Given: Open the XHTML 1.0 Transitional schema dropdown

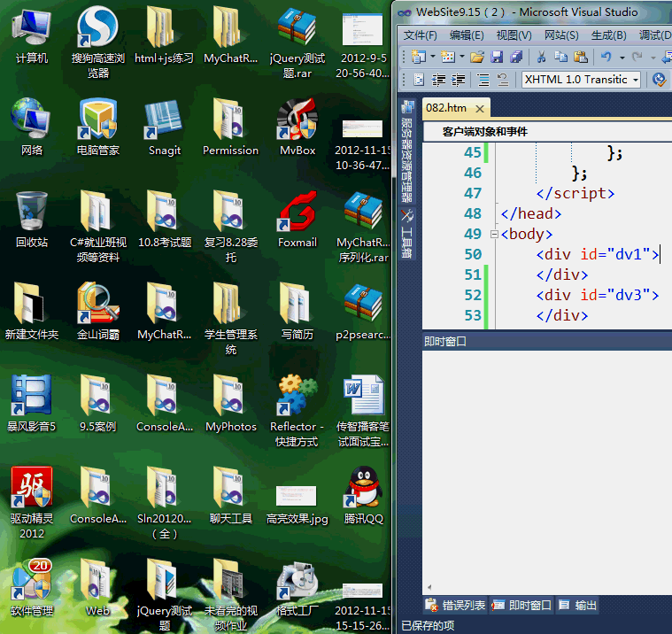Looking at the screenshot, I should click(634, 80).
